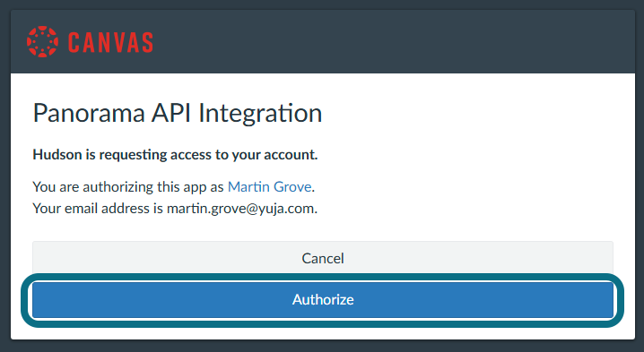
Task: Select the CANVAS wordmark text
Action: point(110,42)
